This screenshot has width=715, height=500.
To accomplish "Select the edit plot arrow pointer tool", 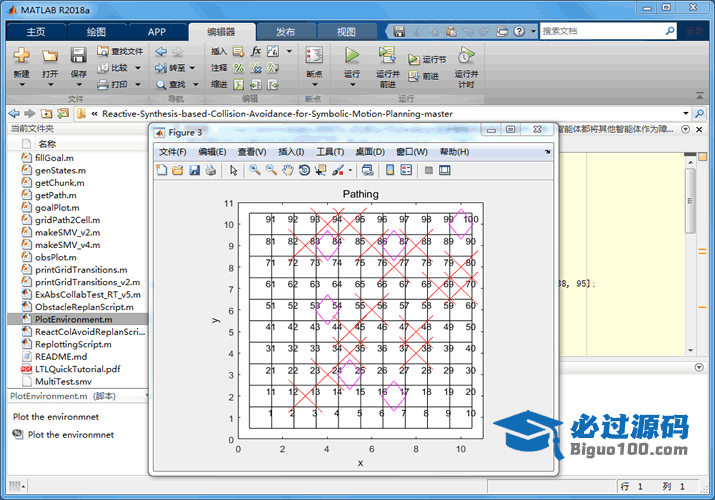I will coord(233,170).
